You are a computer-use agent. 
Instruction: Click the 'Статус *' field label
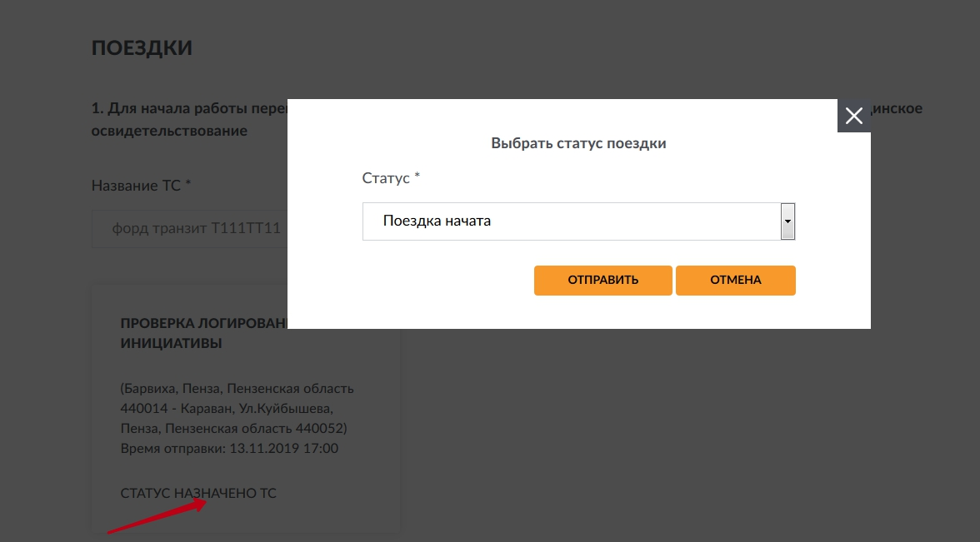pyautogui.click(x=391, y=178)
